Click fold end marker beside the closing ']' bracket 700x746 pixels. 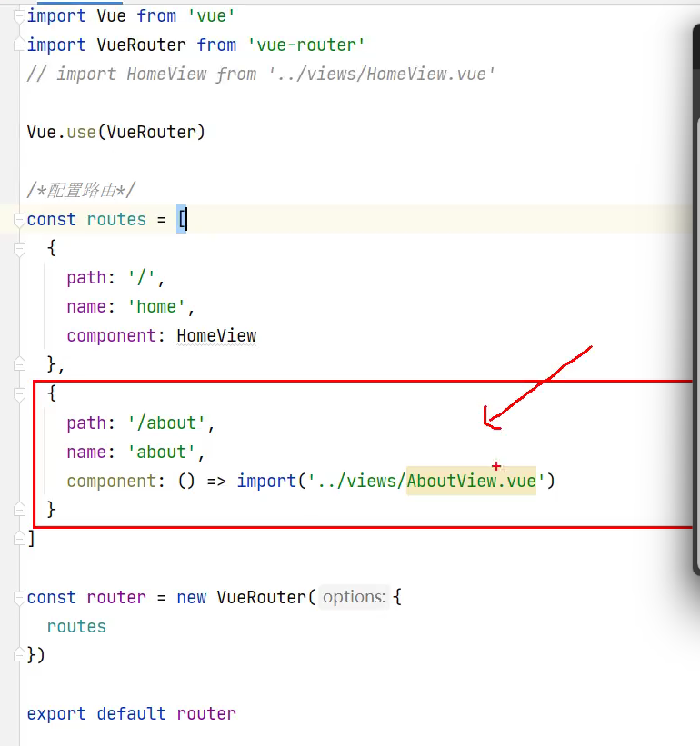tap(19, 539)
